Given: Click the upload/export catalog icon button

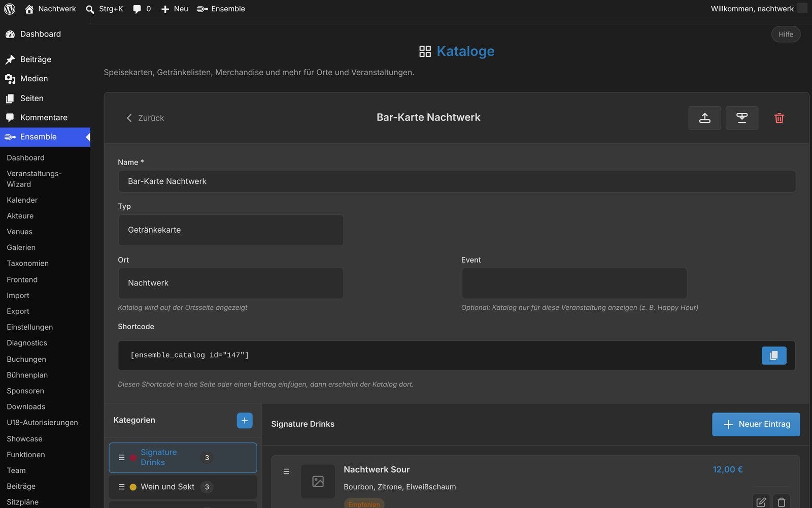Looking at the screenshot, I should pos(704,118).
